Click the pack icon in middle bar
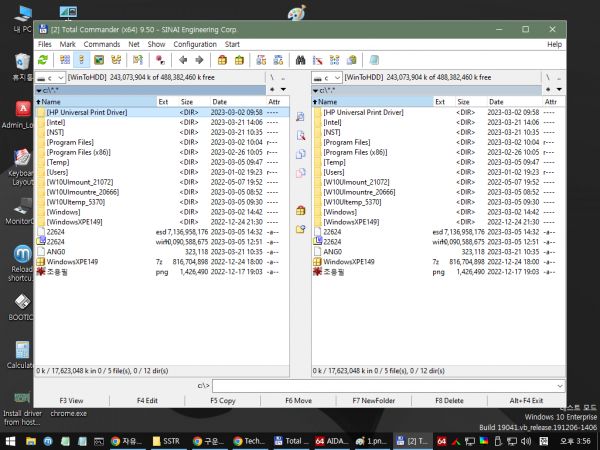The image size is (600, 450). [x=300, y=210]
